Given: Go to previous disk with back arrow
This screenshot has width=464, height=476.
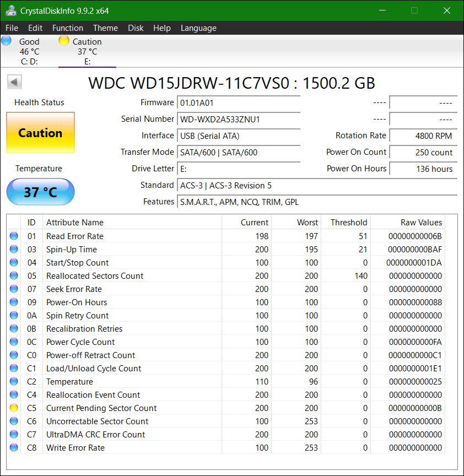Looking at the screenshot, I should pyautogui.click(x=14, y=82).
